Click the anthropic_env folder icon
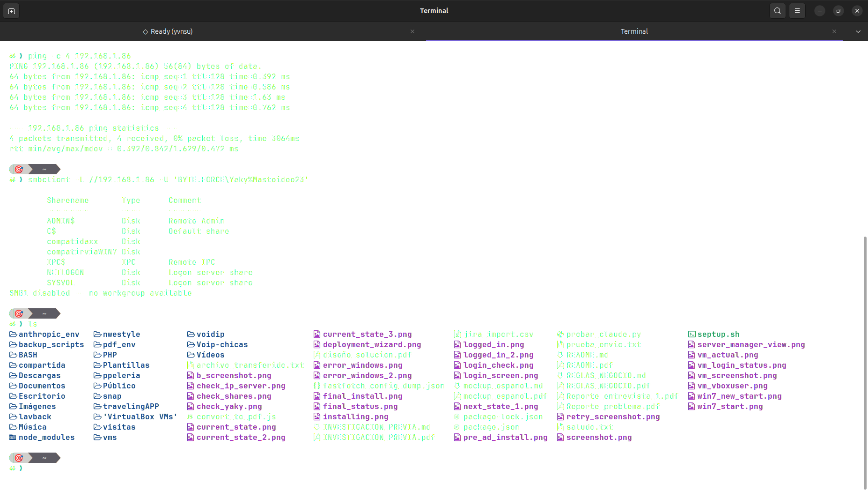The width and height of the screenshot is (868, 491). [14, 334]
